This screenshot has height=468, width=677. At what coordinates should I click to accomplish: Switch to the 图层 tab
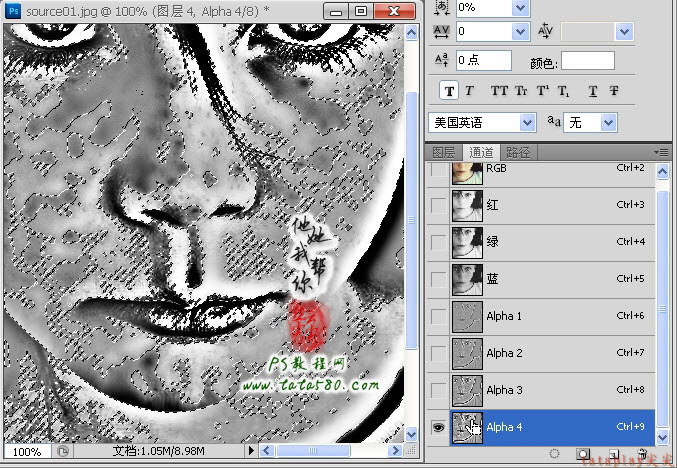click(443, 152)
